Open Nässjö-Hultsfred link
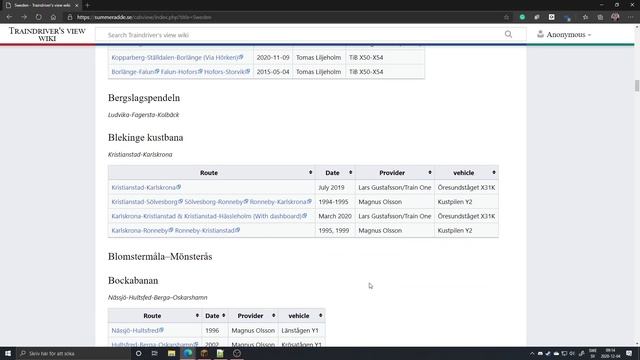The height and width of the screenshot is (360, 640). click(x=138, y=330)
